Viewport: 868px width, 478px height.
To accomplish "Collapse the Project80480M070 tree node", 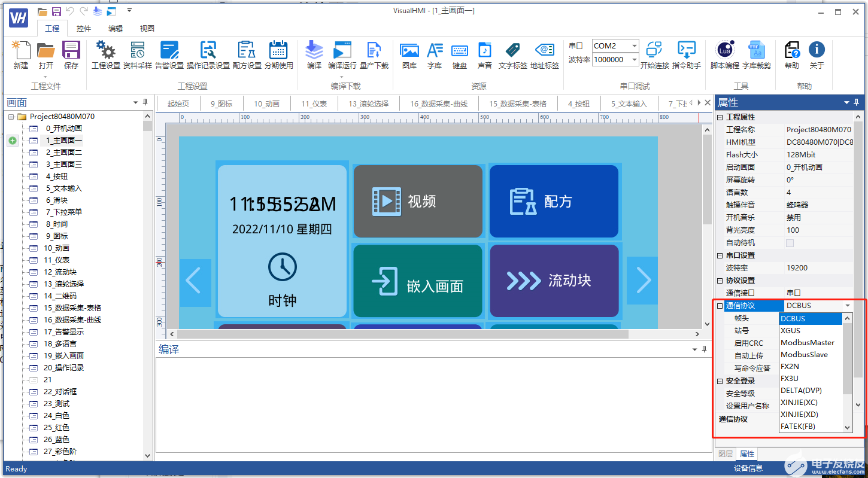I will 11,117.
